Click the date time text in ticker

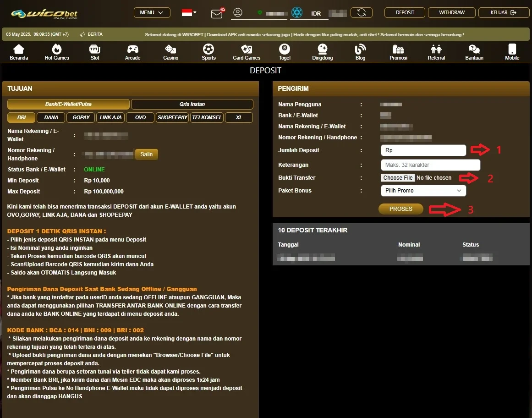[x=37, y=34]
